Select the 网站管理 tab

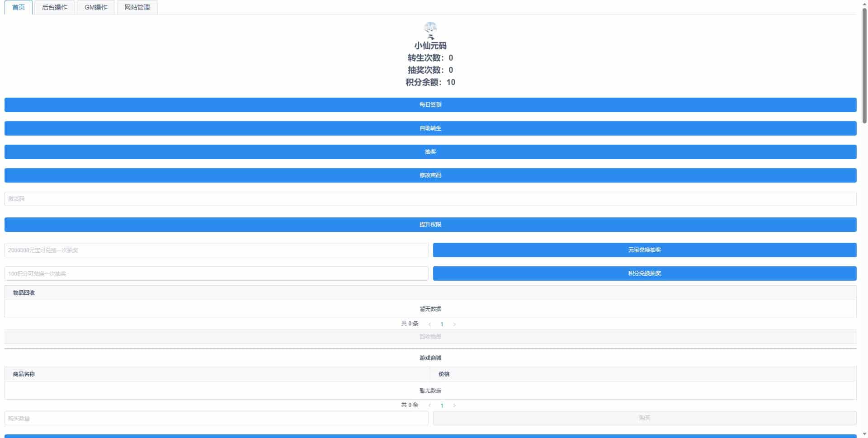[137, 7]
